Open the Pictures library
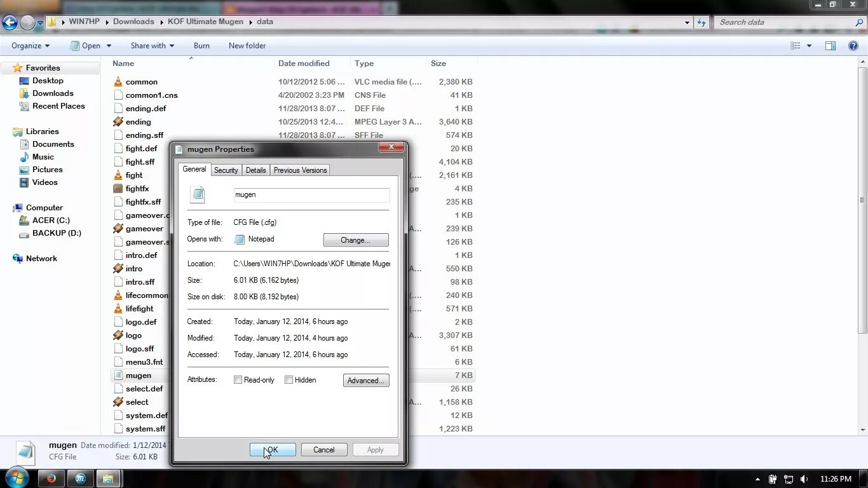This screenshot has height=488, width=868. (48, 170)
